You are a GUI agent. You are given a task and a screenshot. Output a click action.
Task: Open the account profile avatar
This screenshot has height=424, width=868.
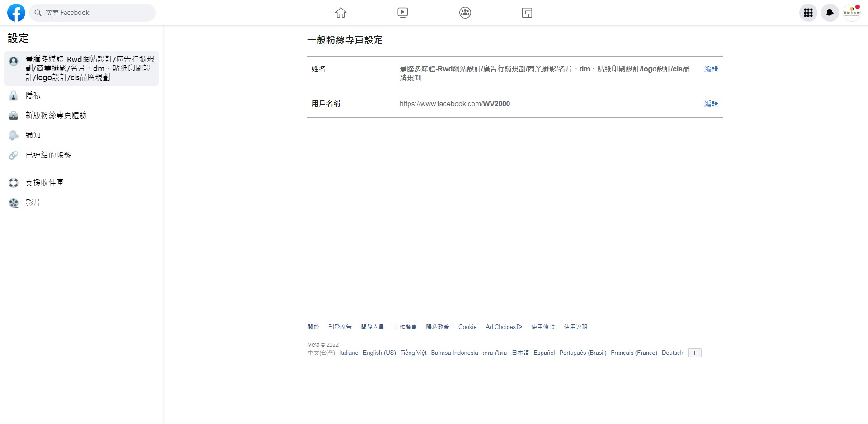pyautogui.click(x=852, y=13)
